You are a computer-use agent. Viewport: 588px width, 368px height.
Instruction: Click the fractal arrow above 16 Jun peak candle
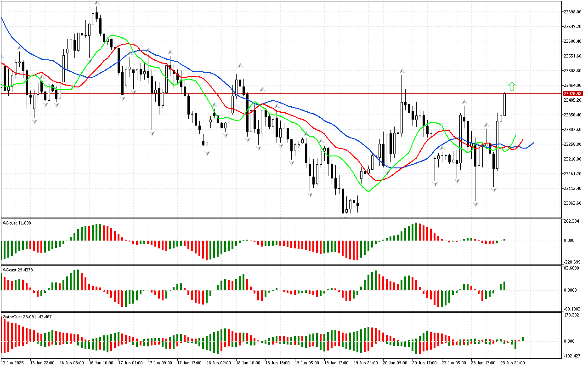click(96, 3)
